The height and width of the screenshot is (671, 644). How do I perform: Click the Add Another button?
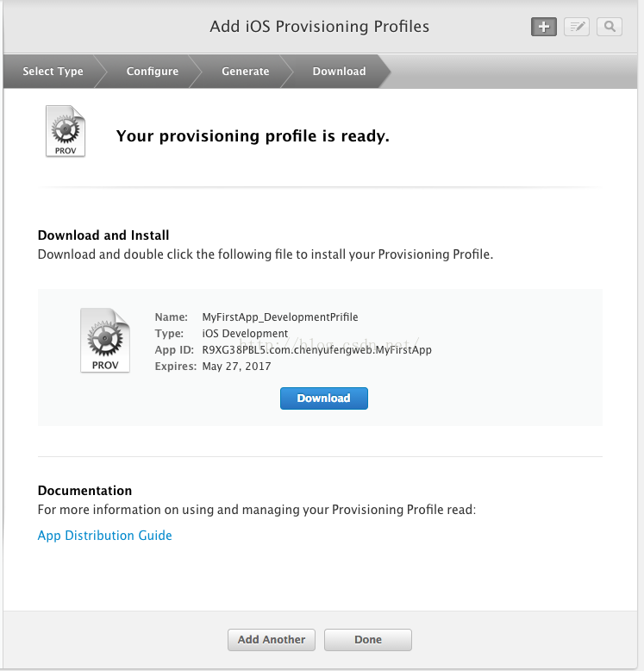[272, 640]
